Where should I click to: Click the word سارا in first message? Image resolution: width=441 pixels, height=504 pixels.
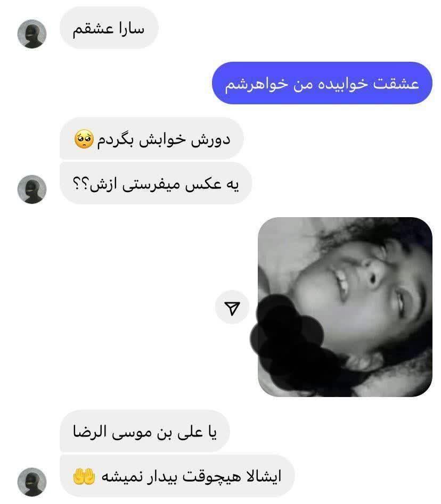coord(131,29)
